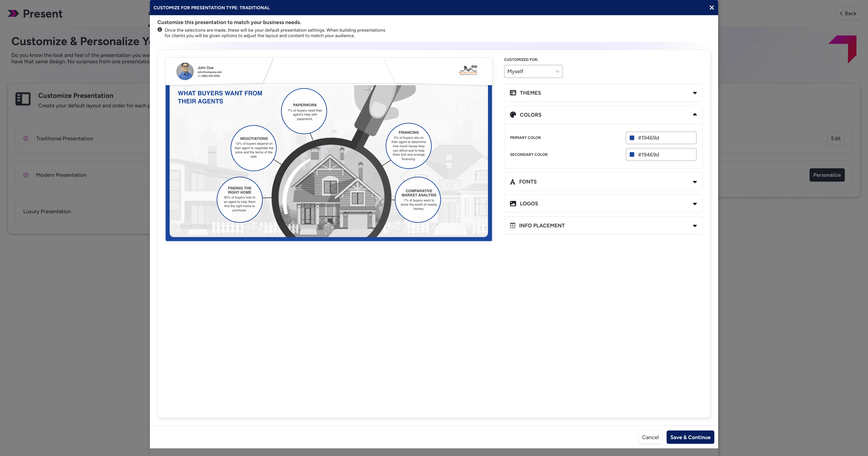The image size is (868, 456).
Task: Click the Finding the Right Home circle
Action: (240, 200)
